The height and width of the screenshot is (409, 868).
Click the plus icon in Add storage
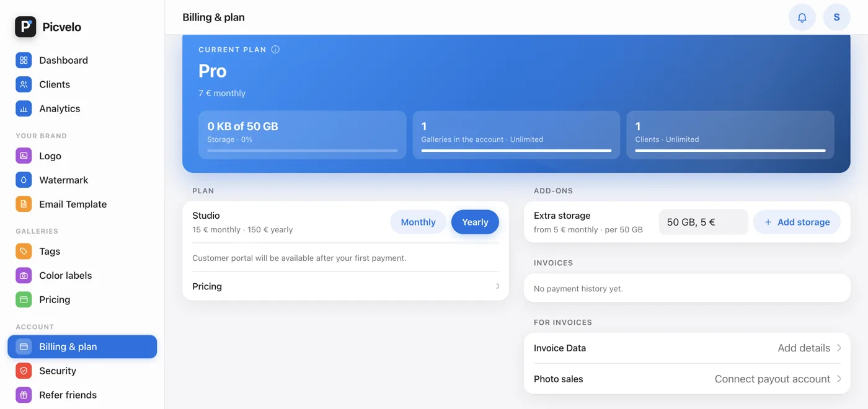768,222
